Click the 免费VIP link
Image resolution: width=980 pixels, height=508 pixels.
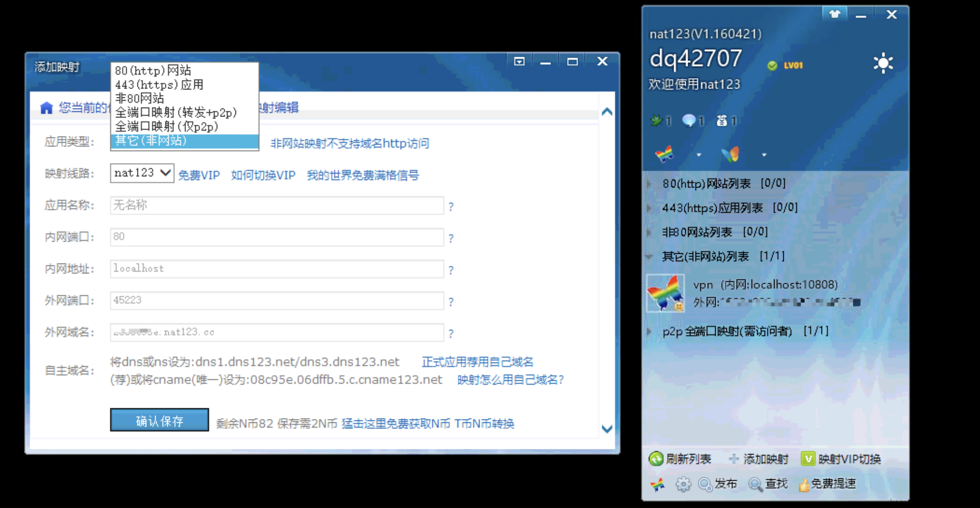(x=199, y=175)
